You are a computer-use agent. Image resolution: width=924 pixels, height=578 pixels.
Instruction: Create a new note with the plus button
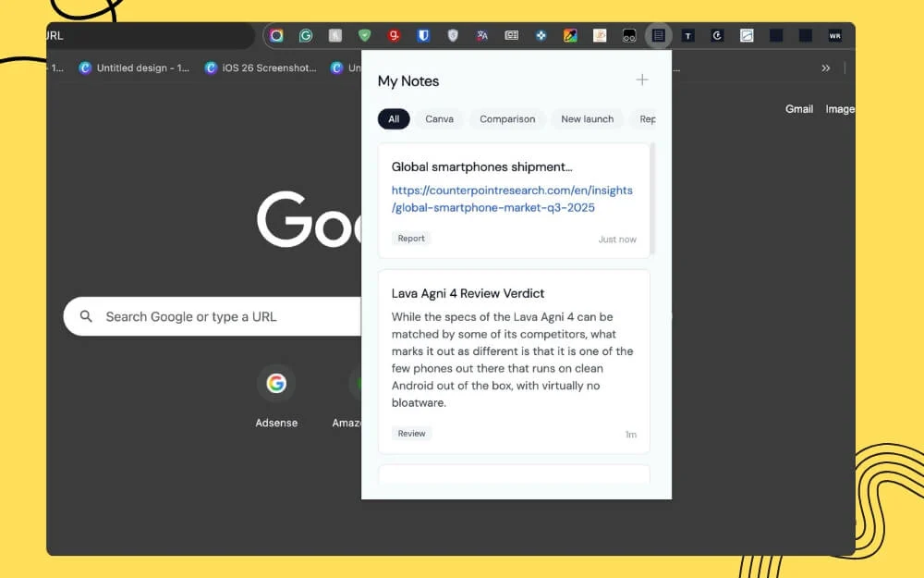(x=642, y=80)
